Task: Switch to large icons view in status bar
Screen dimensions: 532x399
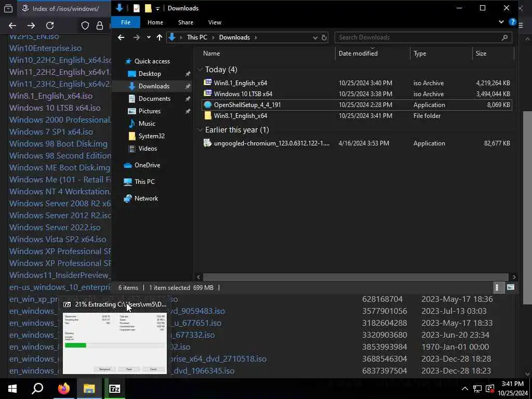Action: (510, 288)
